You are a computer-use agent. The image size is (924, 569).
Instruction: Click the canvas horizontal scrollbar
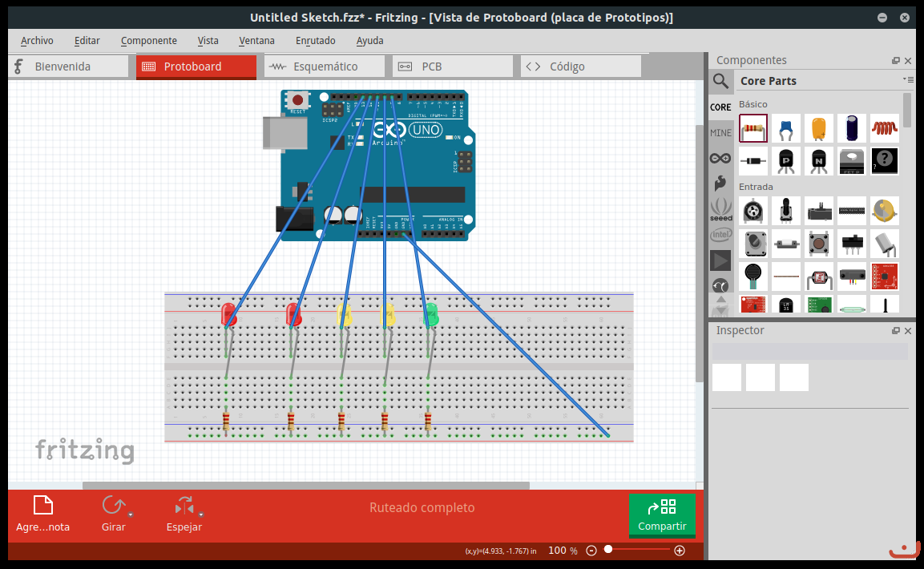point(305,485)
